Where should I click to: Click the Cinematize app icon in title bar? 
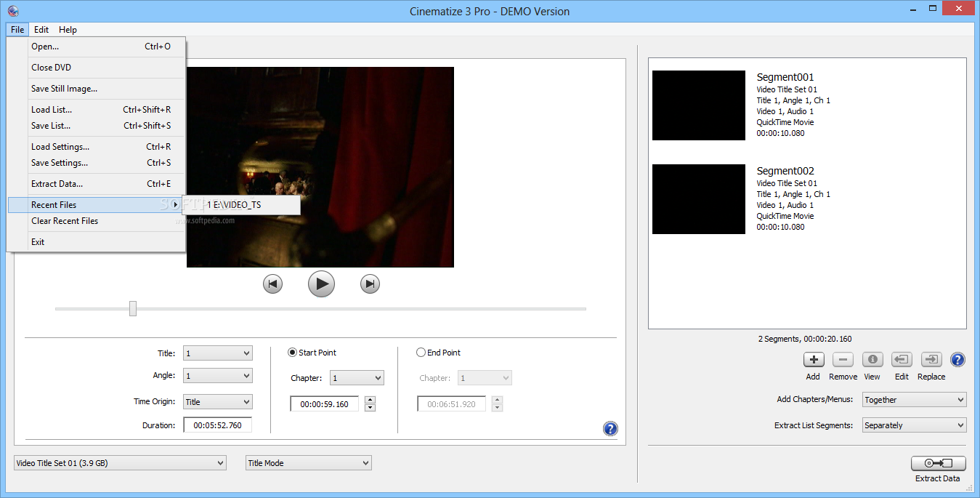click(x=13, y=11)
